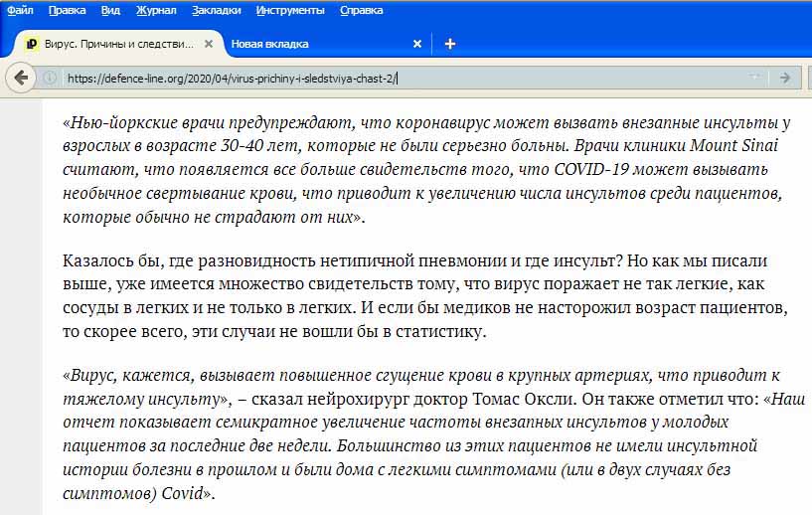Close the 'Вирус. Причины и следстви...' tab
Screen dimensions: 812x515
[209, 44]
